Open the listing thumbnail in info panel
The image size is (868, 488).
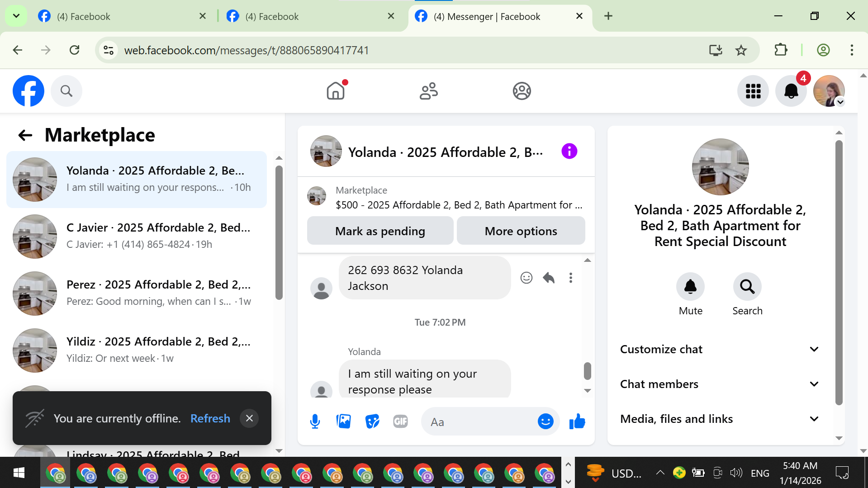[721, 166]
